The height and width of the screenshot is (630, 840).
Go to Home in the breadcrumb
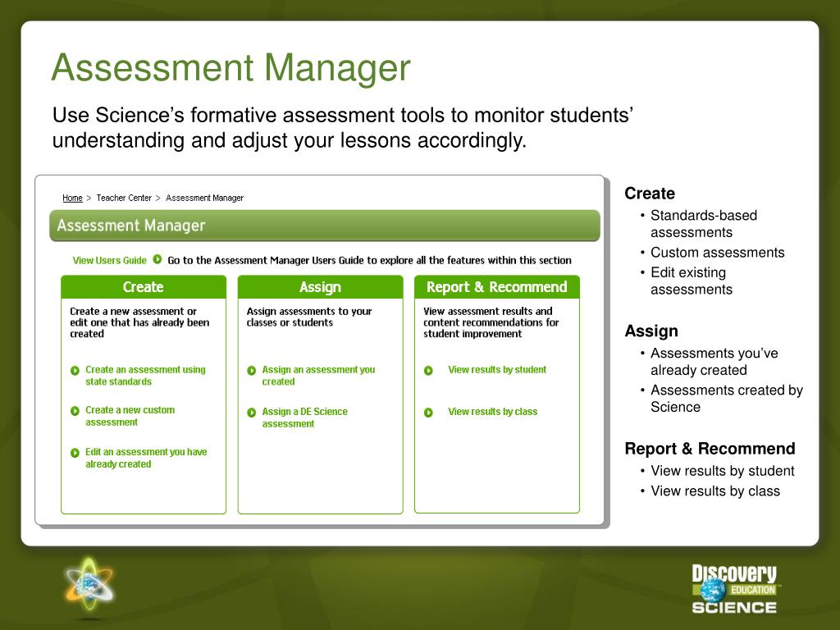click(x=72, y=198)
